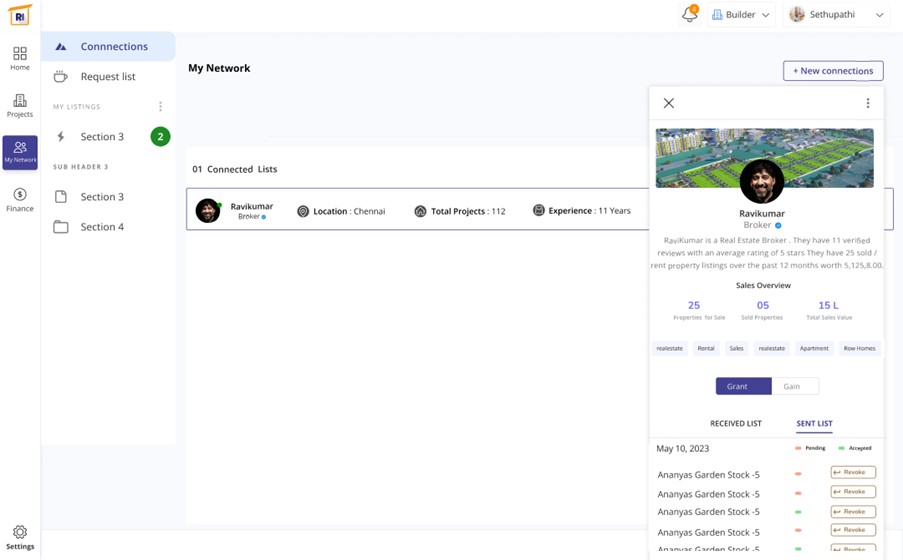Switch to the Grant toggle option
The image size is (903, 560).
pyautogui.click(x=743, y=386)
